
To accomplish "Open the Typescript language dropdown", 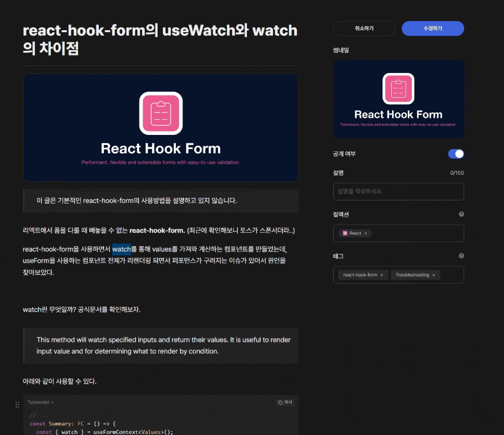I will tap(40, 402).
